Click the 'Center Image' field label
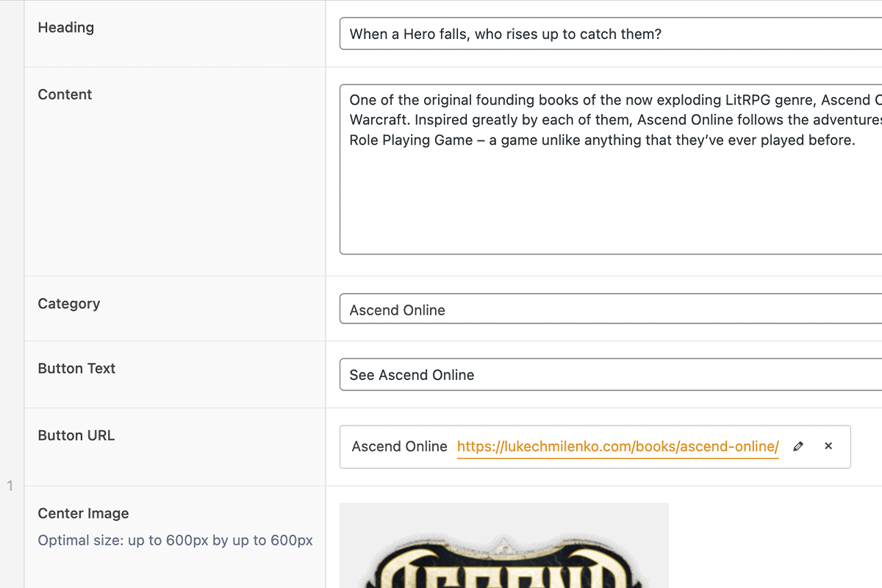Viewport: 882px width, 588px height. [83, 514]
